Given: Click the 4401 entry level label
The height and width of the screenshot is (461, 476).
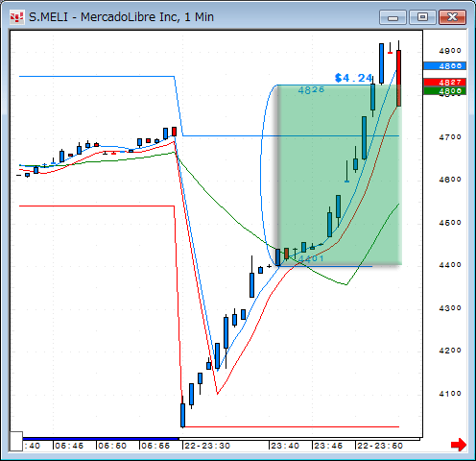Looking at the screenshot, I should click(x=311, y=258).
